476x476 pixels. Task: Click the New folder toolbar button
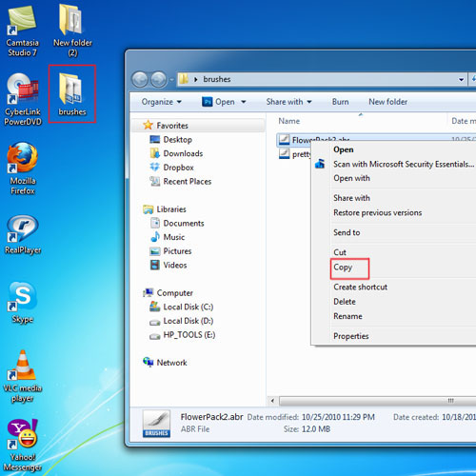[x=387, y=102]
